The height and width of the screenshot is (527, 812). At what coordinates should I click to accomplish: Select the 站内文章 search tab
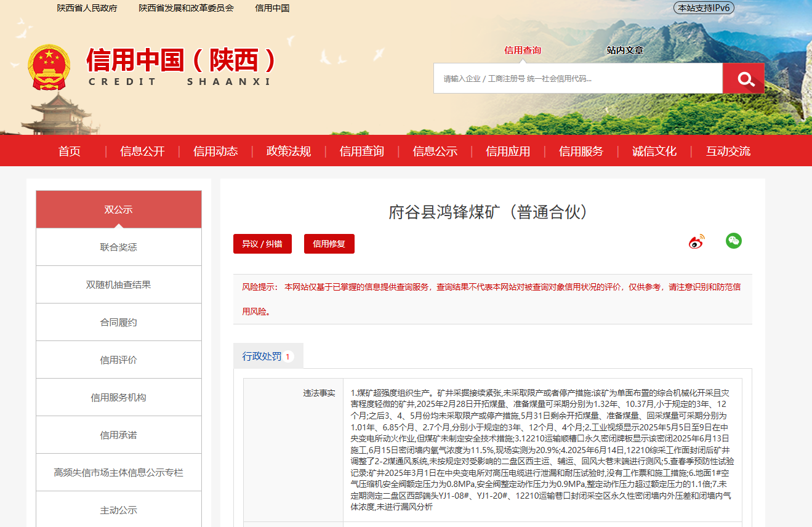625,50
